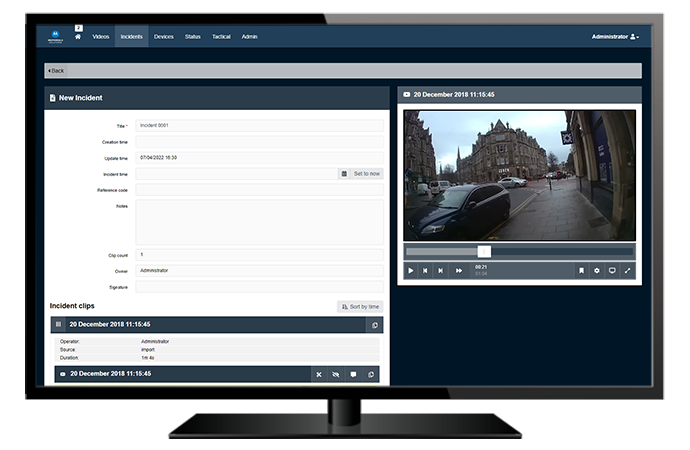Open video player settings gear
This screenshot has height=450, width=690.
pos(596,270)
